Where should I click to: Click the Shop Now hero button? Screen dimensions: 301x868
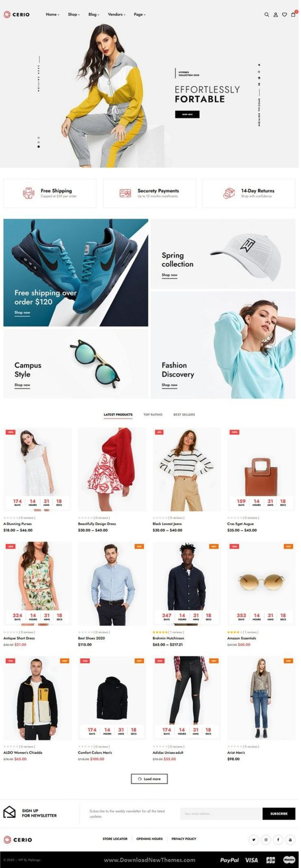[188, 115]
